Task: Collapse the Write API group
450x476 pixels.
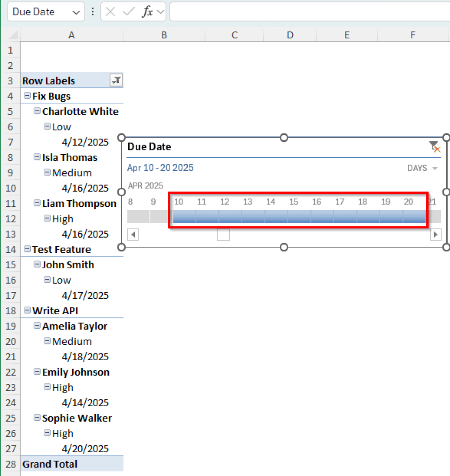Action: (26, 311)
